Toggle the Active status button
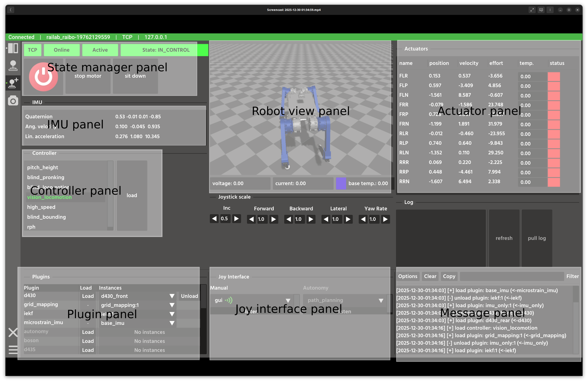The width and height of the screenshot is (588, 382). 100,50
